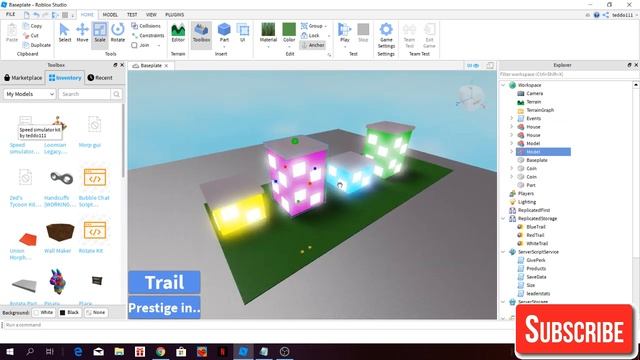Choose the Select tool in ribbon
This screenshot has height=360, width=640.
tap(64, 33)
